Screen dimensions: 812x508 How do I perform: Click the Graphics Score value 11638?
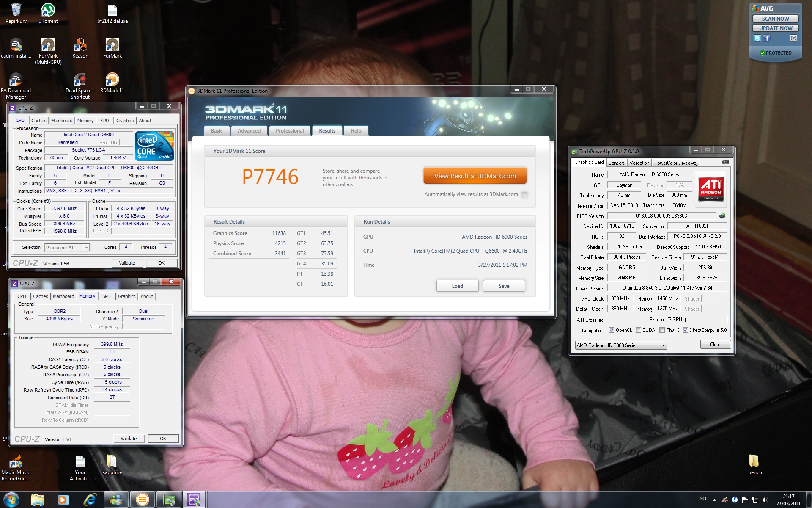tap(279, 233)
